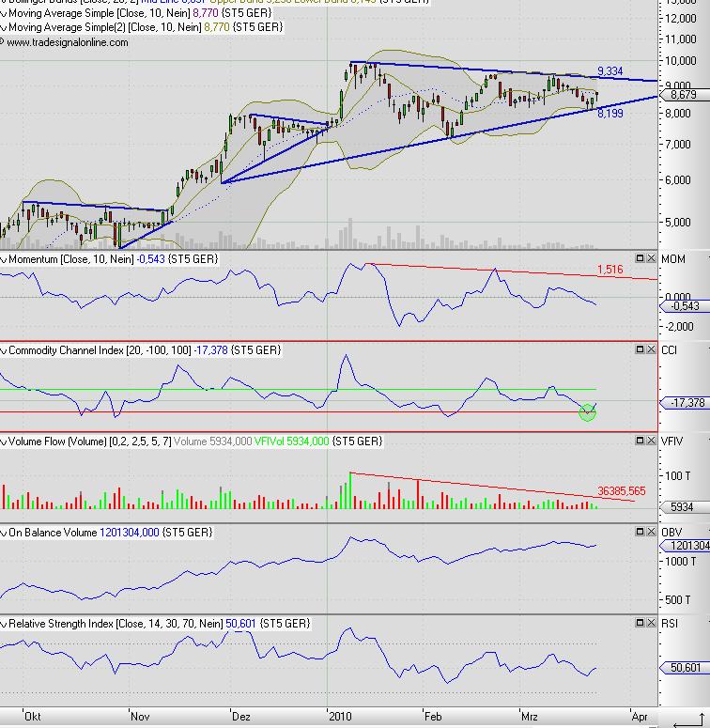Click the 36385,565 volume trendline value
710x728 pixels.
tap(622, 490)
